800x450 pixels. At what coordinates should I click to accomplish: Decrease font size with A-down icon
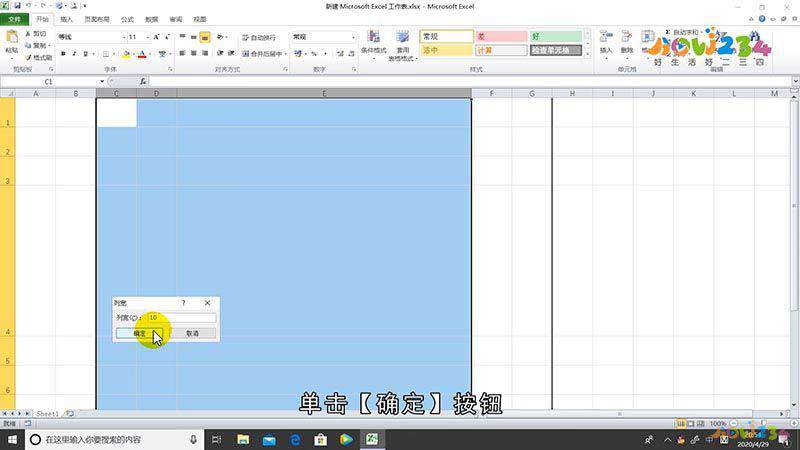click(167, 37)
